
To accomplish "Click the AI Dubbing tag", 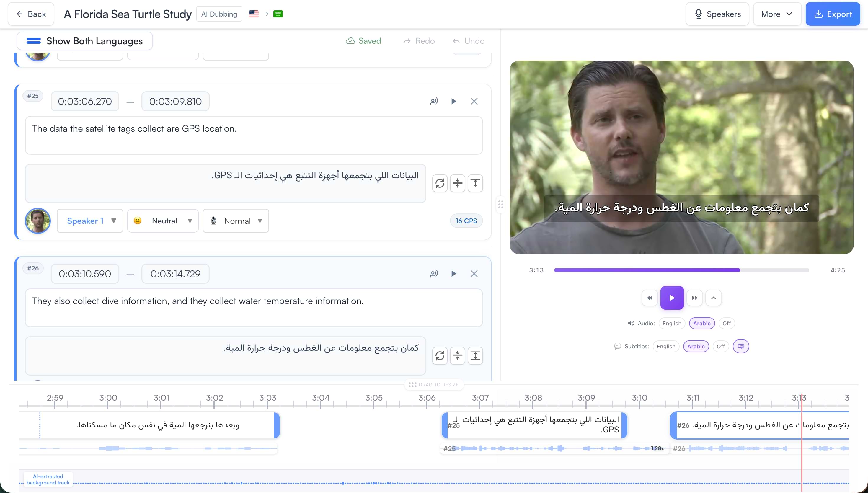I will click(219, 14).
